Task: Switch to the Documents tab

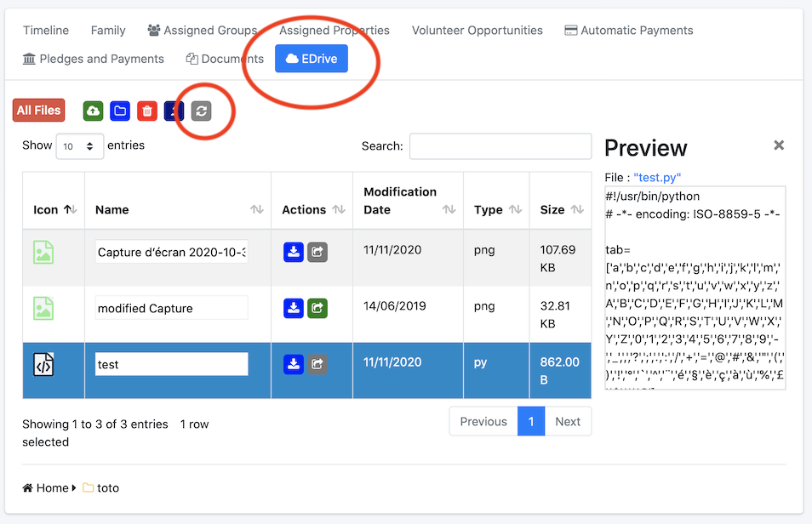Action: (225, 59)
